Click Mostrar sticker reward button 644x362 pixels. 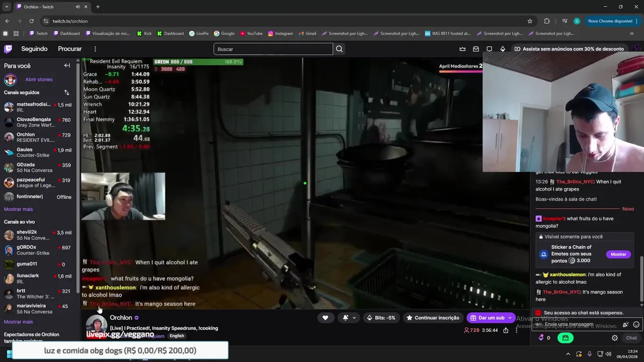click(618, 254)
